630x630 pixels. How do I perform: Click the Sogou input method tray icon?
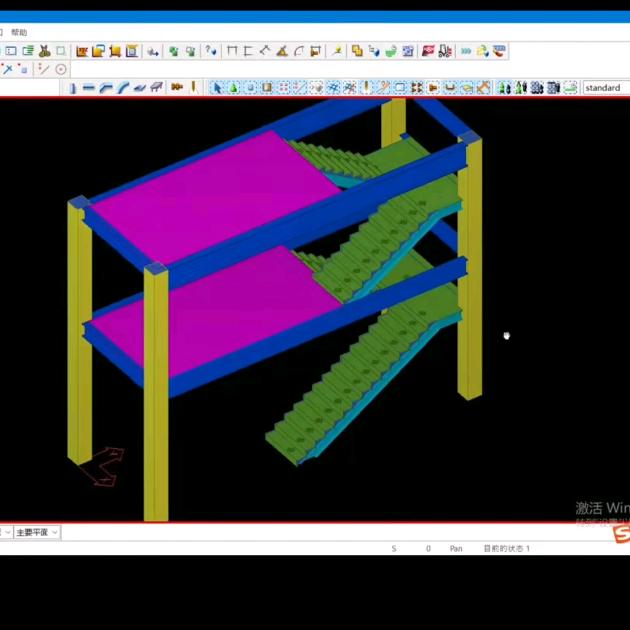tap(620, 535)
